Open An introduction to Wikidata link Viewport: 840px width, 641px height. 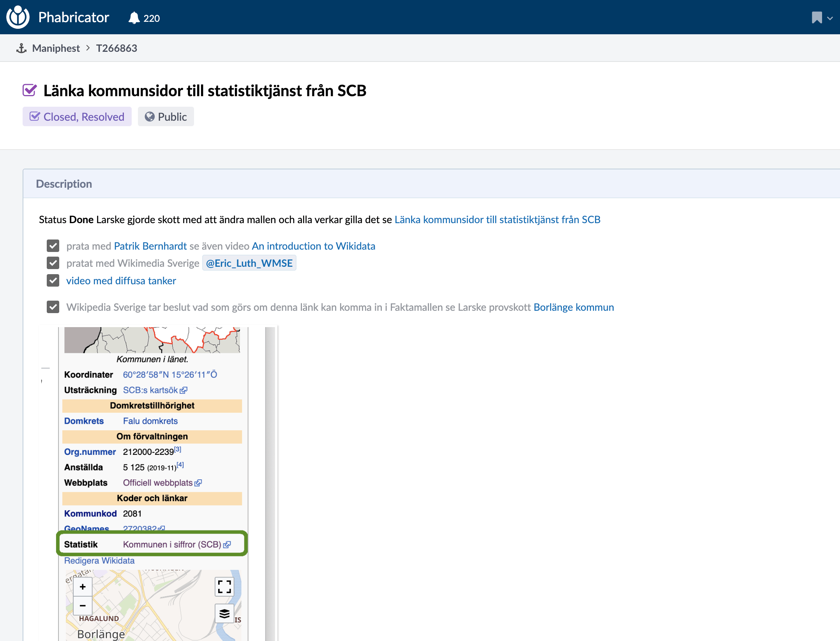point(313,246)
